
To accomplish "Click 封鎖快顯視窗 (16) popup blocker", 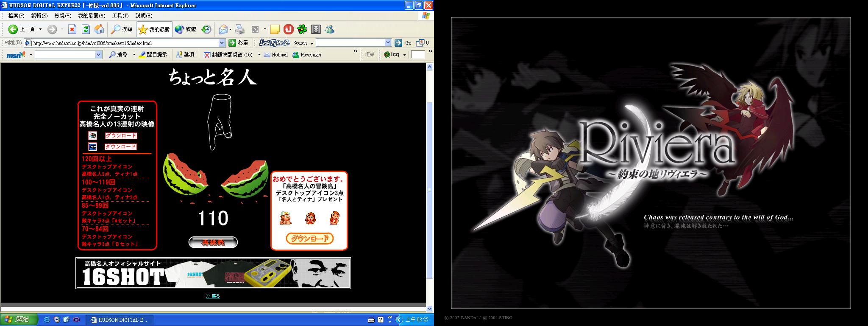I will click(228, 54).
